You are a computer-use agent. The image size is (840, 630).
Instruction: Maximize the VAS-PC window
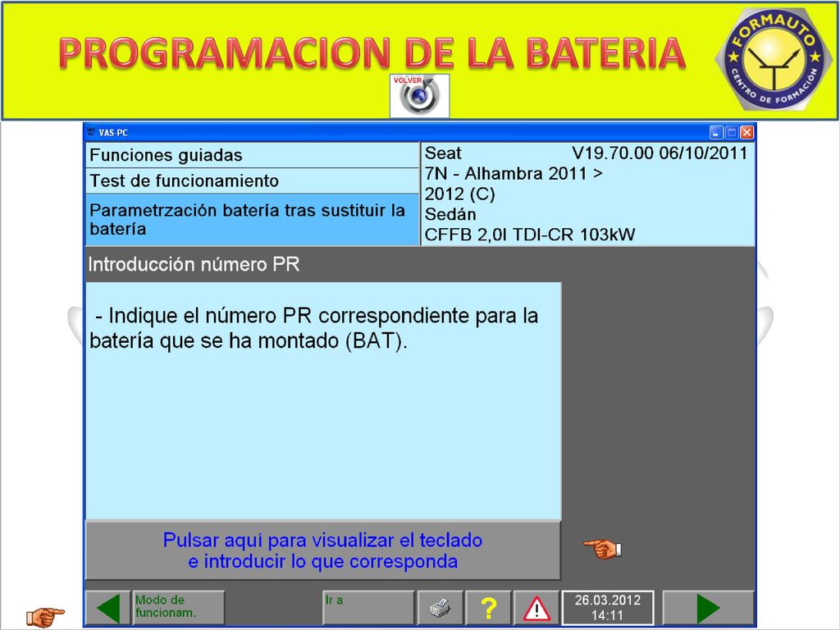coord(732,132)
